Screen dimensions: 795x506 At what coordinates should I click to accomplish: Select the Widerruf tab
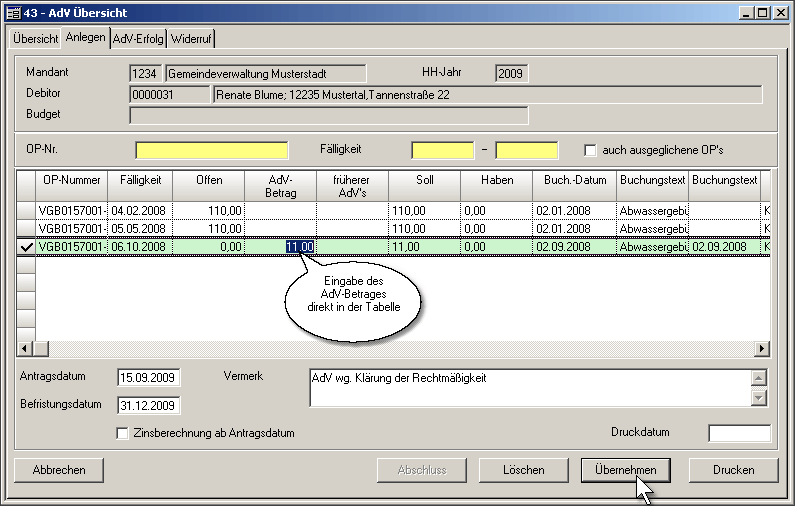(x=190, y=39)
